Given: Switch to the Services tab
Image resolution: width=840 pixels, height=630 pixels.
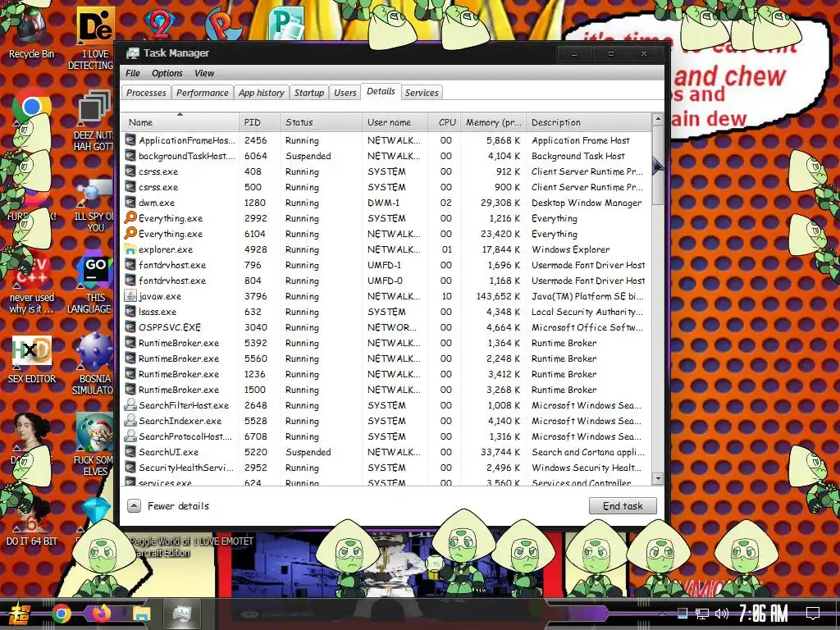Looking at the screenshot, I should 422,93.
